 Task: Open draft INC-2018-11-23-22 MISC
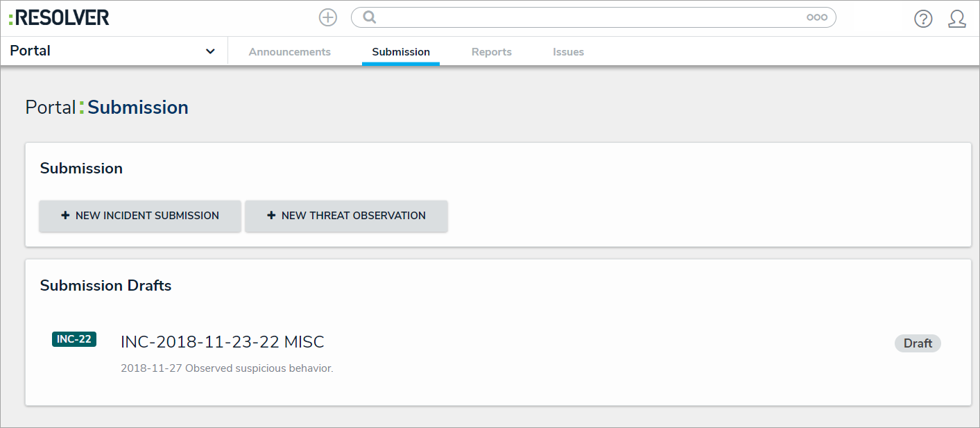223,342
